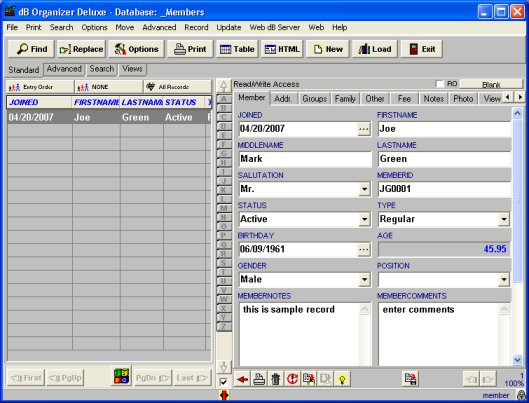The image size is (529, 403).
Task: Toggle the checkbox below the alphabet bar
Action: click(x=223, y=382)
